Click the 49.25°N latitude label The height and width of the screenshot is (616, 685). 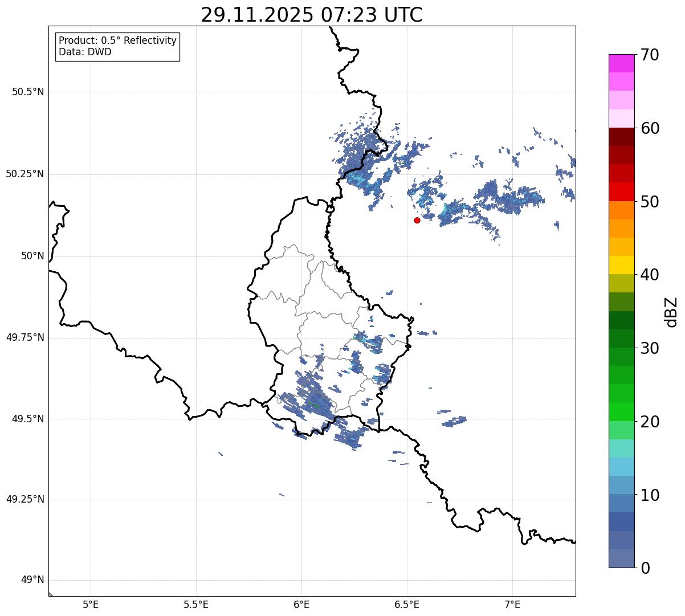[x=25, y=500]
